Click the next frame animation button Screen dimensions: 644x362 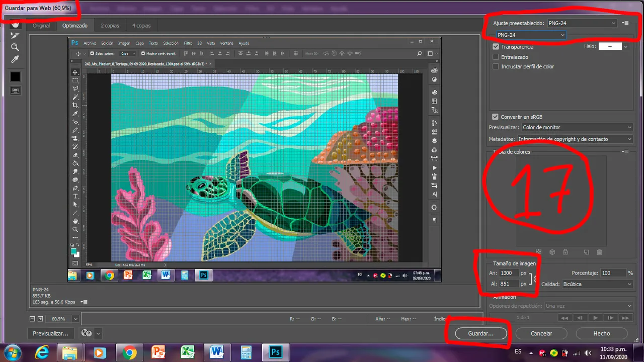[610, 318]
